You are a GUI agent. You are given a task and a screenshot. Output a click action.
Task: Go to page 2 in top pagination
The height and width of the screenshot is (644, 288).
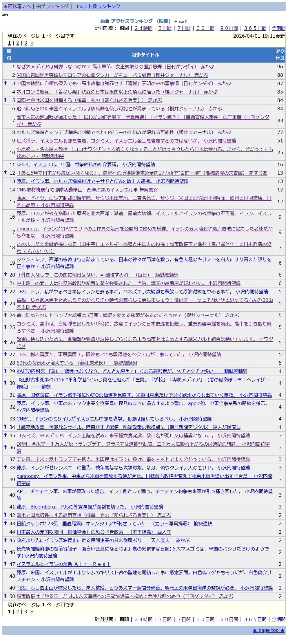pos(17,43)
